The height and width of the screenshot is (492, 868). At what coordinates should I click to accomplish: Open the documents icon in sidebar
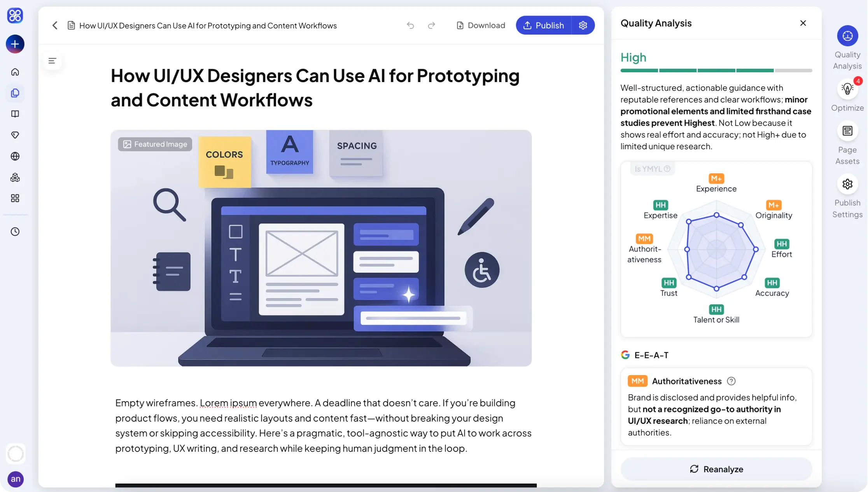coord(15,93)
